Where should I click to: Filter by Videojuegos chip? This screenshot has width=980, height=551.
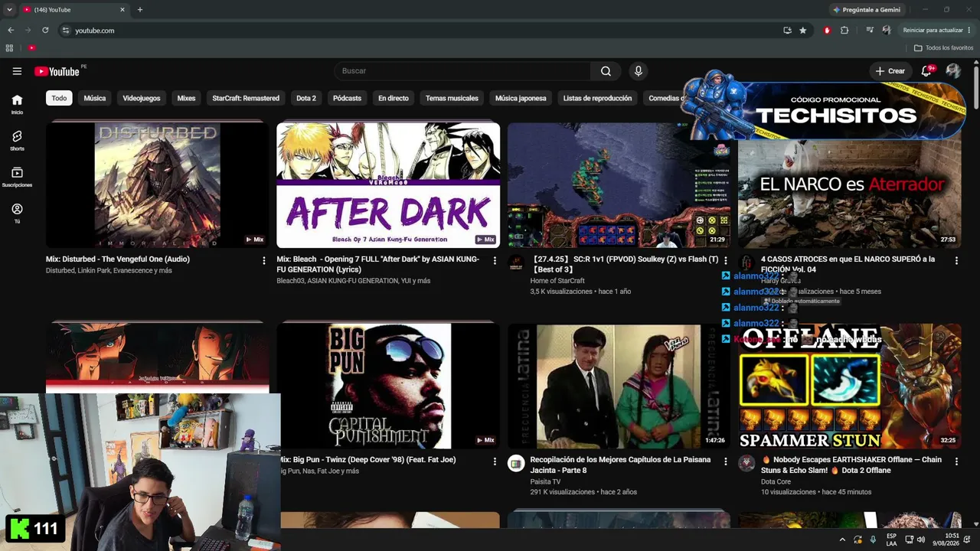pos(142,98)
